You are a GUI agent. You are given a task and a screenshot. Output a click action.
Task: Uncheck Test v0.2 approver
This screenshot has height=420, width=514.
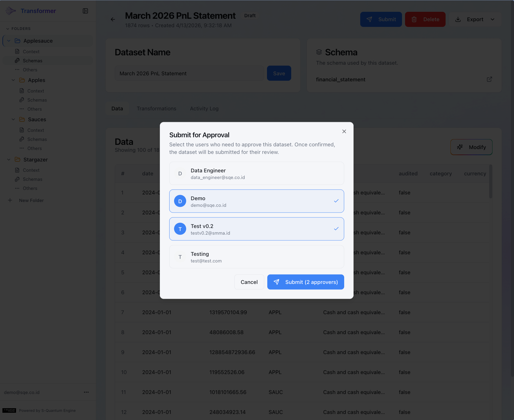(x=256, y=229)
